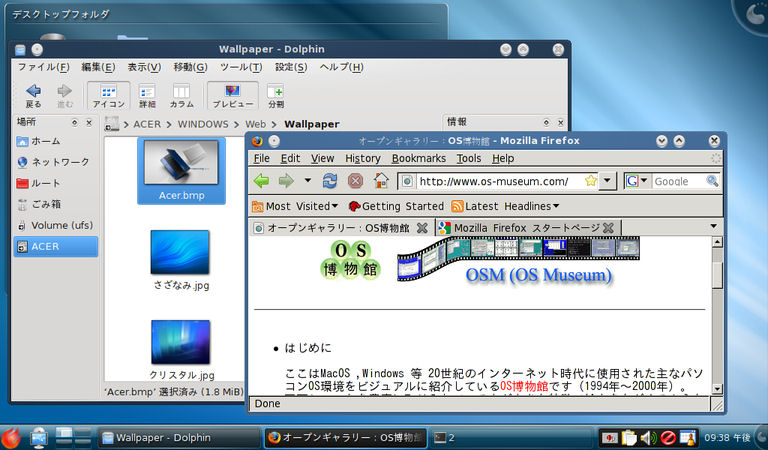
Task: Close the オープンギャラリー tab
Action: [x=422, y=228]
